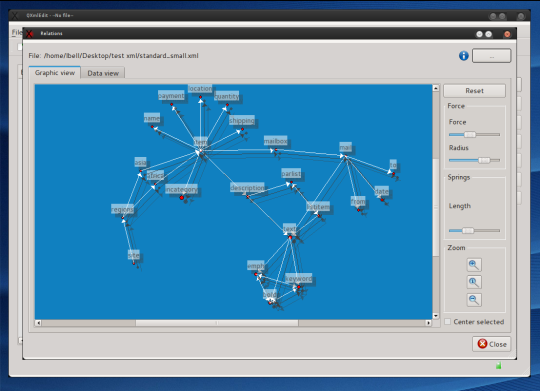Select the 'item' node in graph

click(200, 142)
